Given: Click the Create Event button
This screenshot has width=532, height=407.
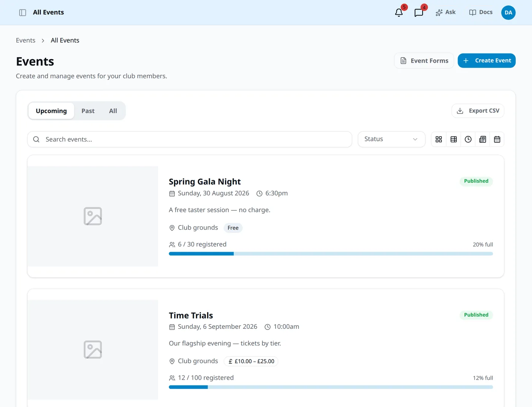Looking at the screenshot, I should coord(486,61).
